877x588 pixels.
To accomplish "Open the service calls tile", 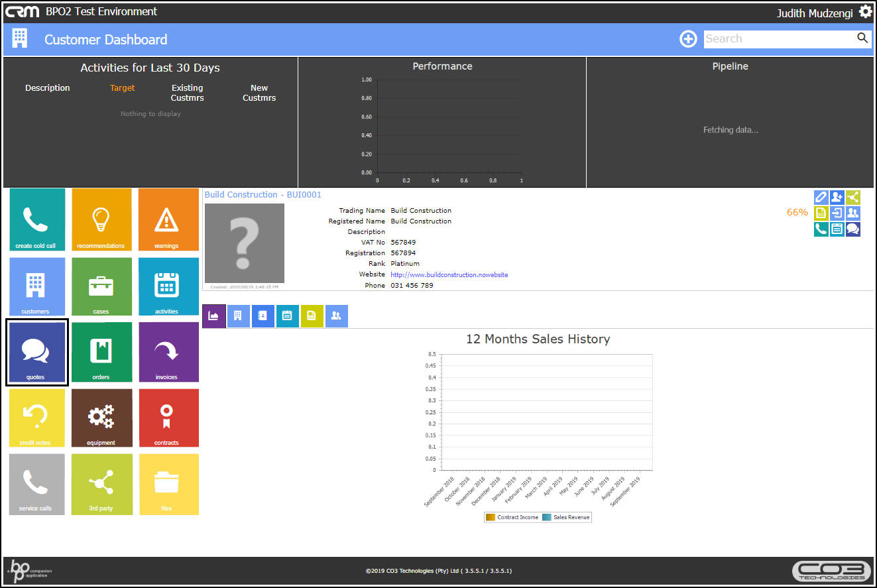I will (x=37, y=484).
